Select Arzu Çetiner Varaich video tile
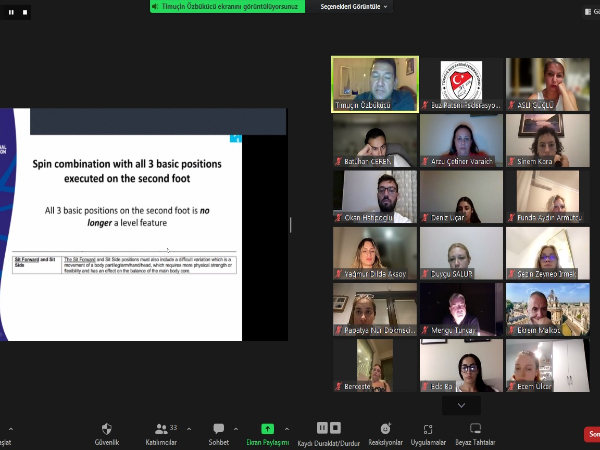600x450 pixels. coord(461,140)
